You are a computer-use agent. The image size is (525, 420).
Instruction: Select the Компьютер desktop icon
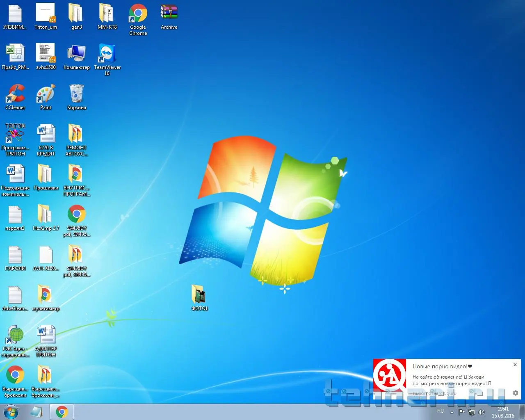tap(77, 57)
